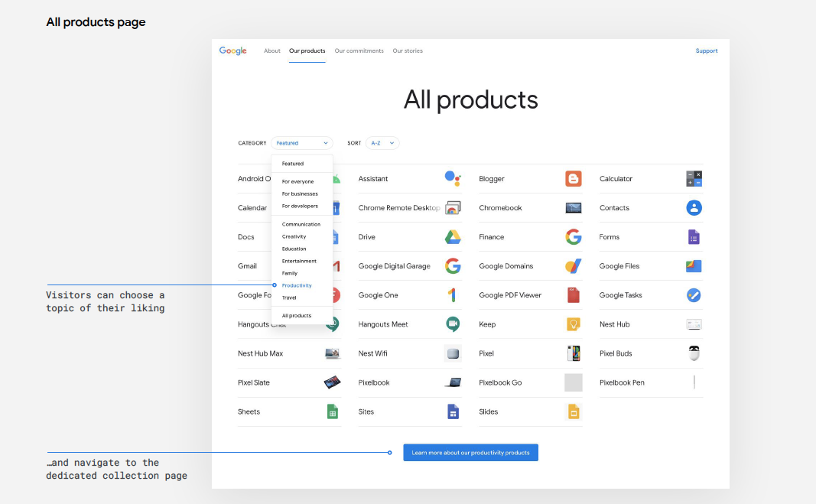
Task: Open the Gmail product link
Action: tap(247, 266)
